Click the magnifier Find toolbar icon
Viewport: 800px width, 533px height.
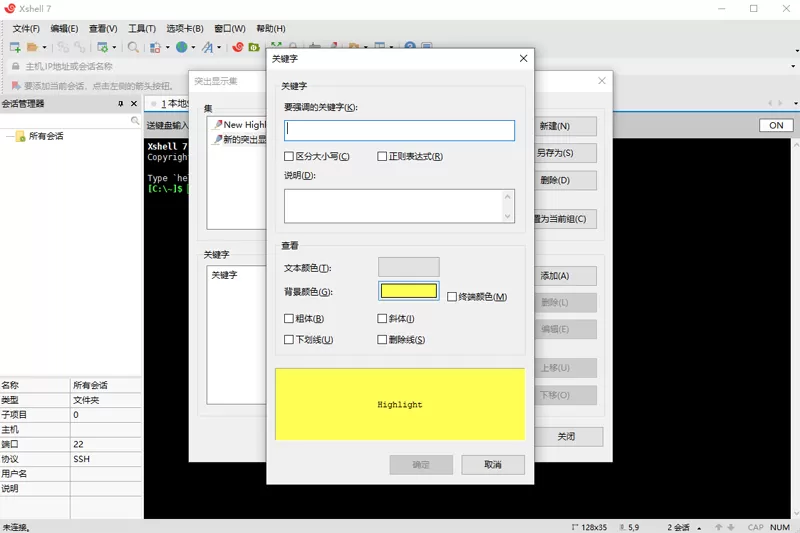click(x=133, y=47)
